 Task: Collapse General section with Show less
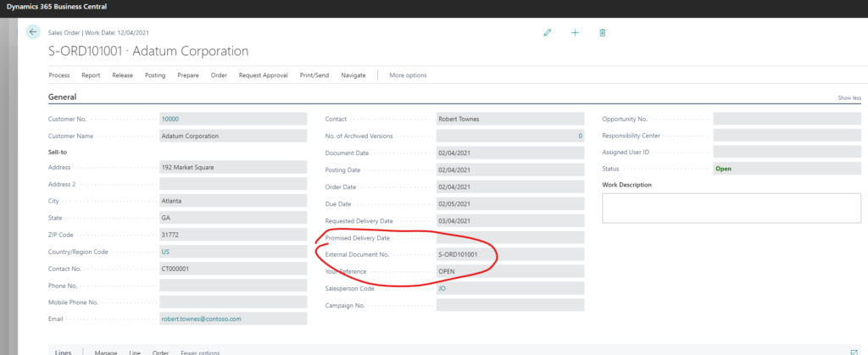tap(849, 98)
